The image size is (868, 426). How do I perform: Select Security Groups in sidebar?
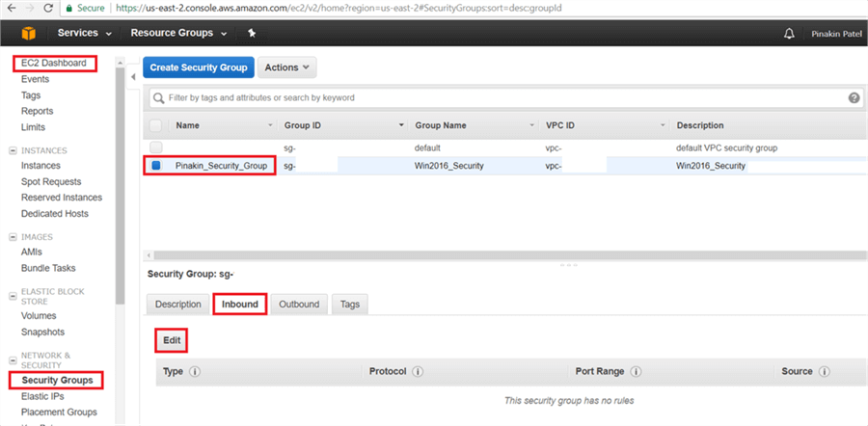tap(57, 381)
